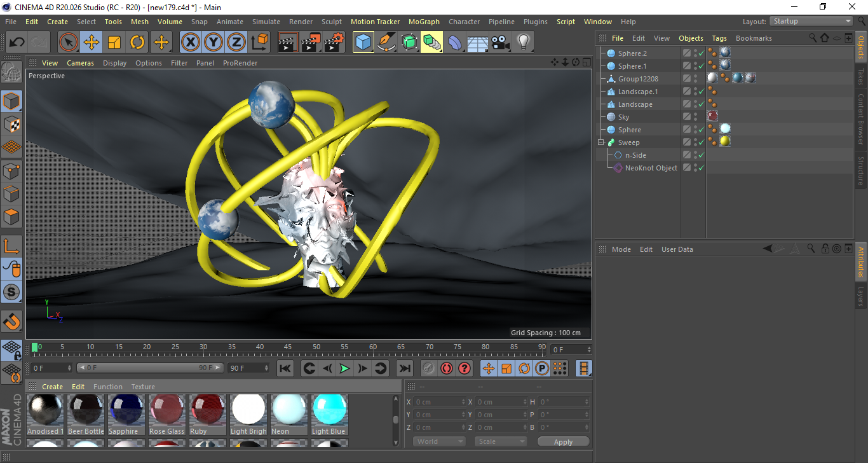This screenshot has height=463, width=868.
Task: Open the Layout dropdown set to Startup
Action: 811,21
